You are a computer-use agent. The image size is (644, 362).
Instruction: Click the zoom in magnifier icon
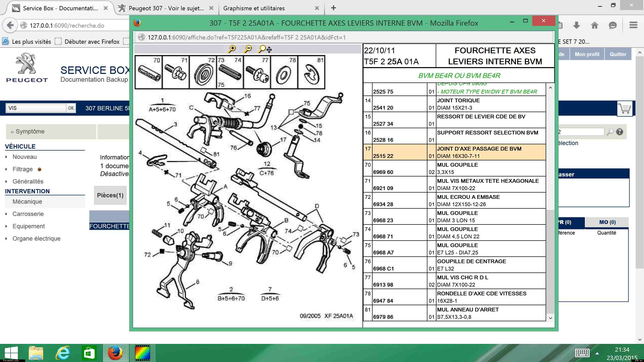click(232, 49)
